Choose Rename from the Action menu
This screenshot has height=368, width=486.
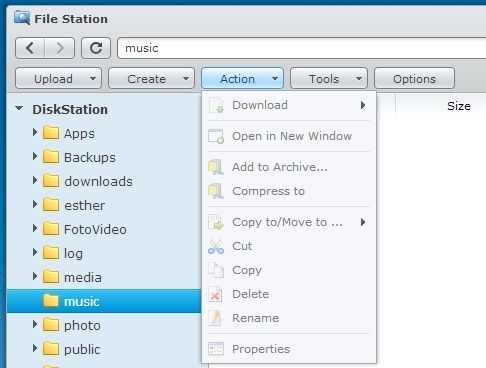pyautogui.click(x=289, y=318)
